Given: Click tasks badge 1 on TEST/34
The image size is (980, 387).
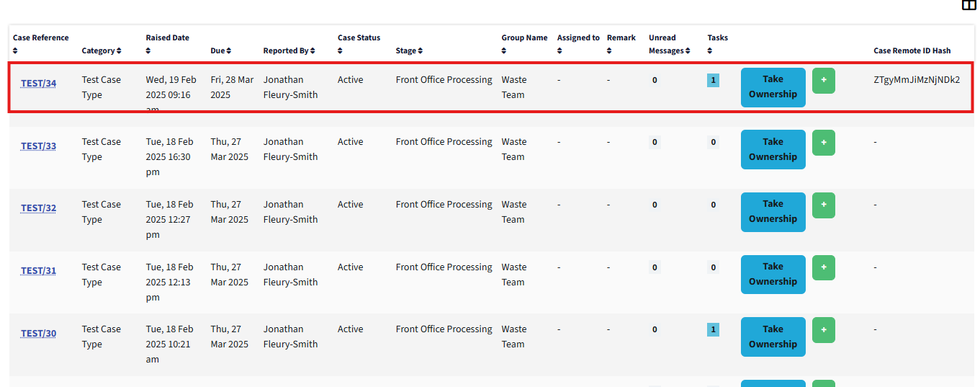Looking at the screenshot, I should tap(713, 80).
